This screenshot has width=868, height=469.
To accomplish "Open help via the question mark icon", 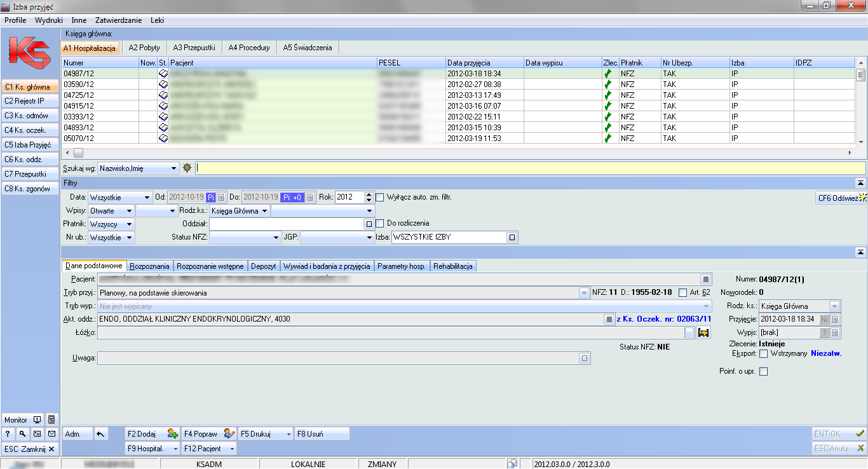I will pyautogui.click(x=8, y=434).
